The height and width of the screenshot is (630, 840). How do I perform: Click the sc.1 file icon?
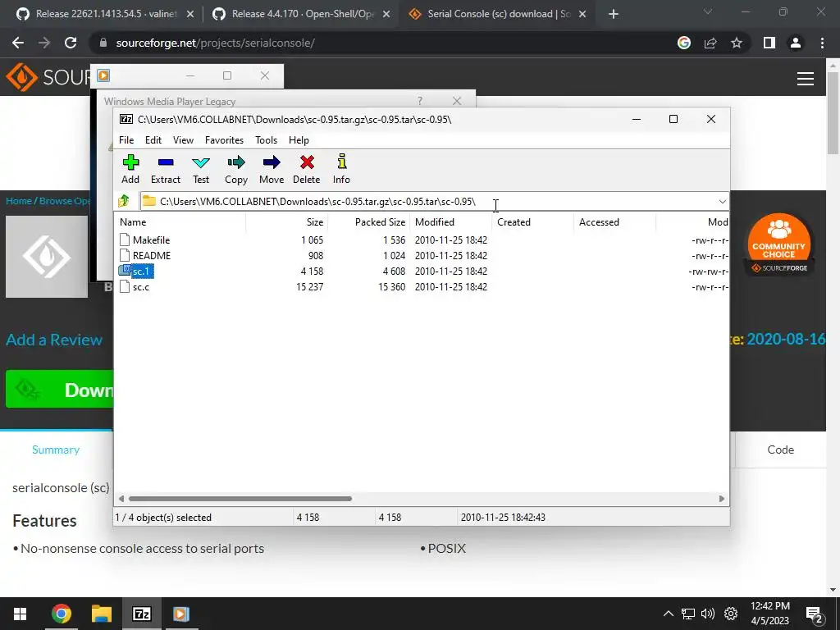click(125, 271)
